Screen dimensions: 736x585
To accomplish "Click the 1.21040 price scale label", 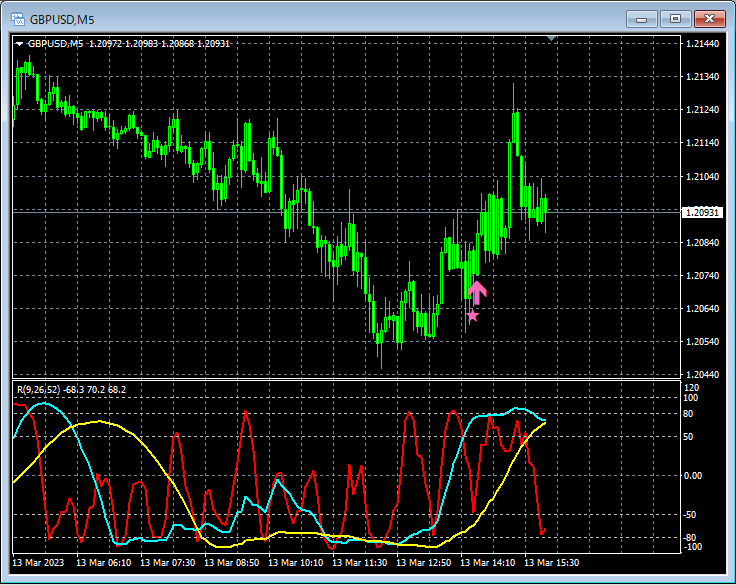I will [702, 177].
